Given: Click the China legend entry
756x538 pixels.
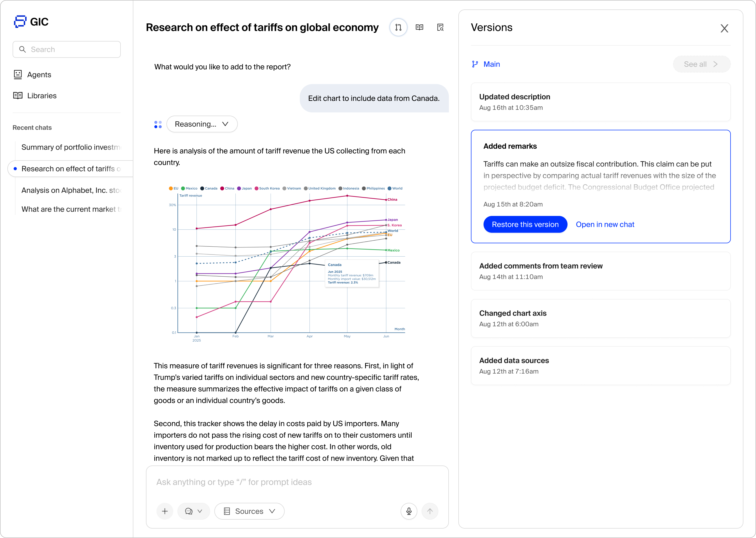Looking at the screenshot, I should 227,189.
